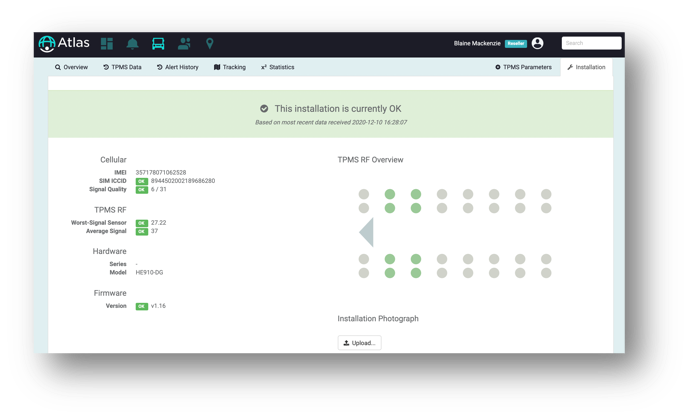Click the Cellular section heading

(x=113, y=159)
